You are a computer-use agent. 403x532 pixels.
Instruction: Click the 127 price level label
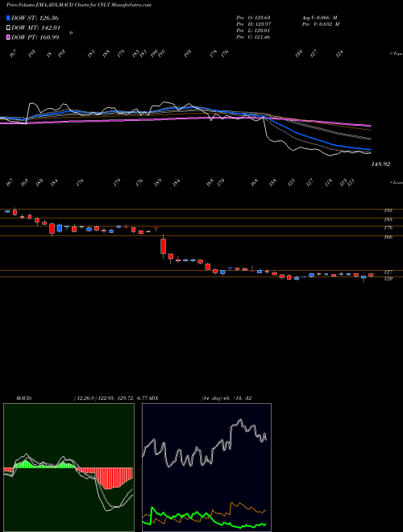point(388,272)
